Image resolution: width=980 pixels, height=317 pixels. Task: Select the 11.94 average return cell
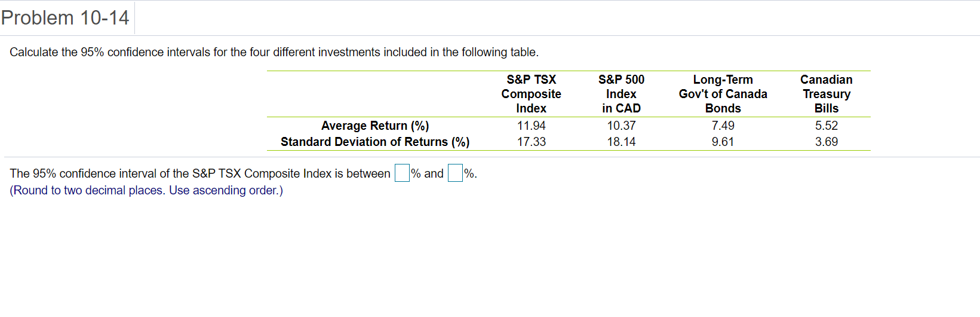tap(531, 126)
